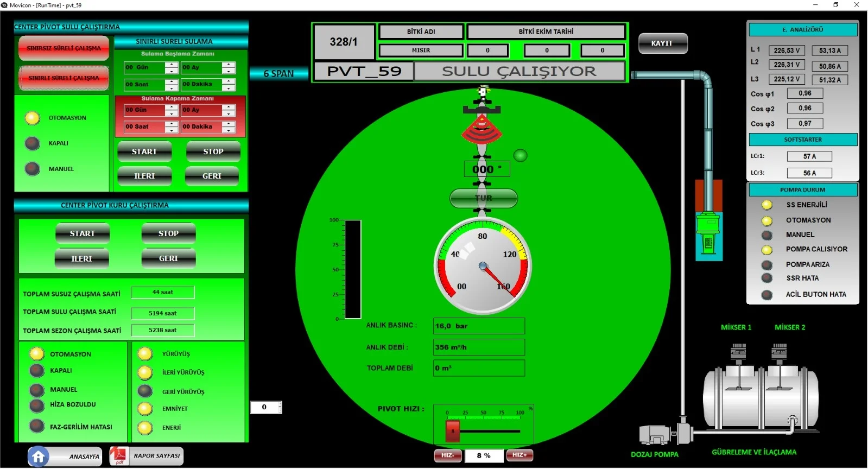
Task: Select KAPALI mode in sulu çalıştırma panel
Action: (x=33, y=143)
